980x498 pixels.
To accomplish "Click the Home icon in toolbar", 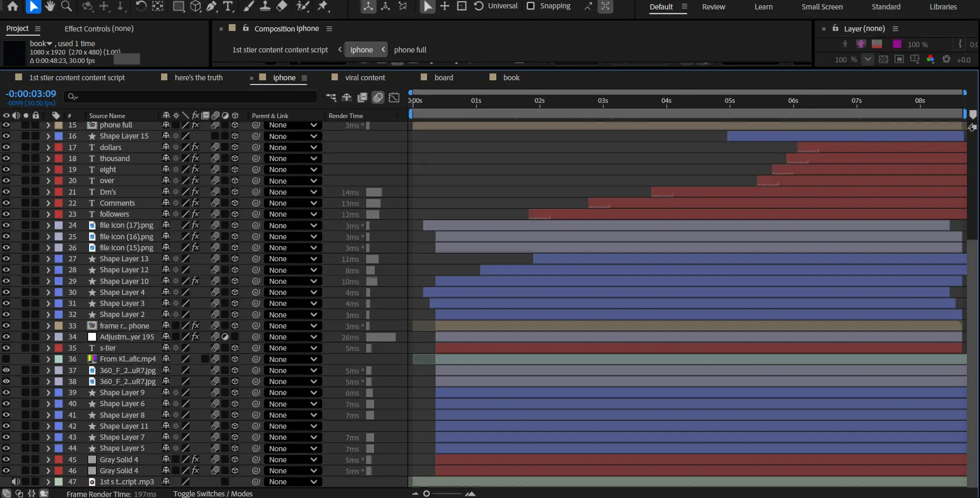I will [x=13, y=6].
